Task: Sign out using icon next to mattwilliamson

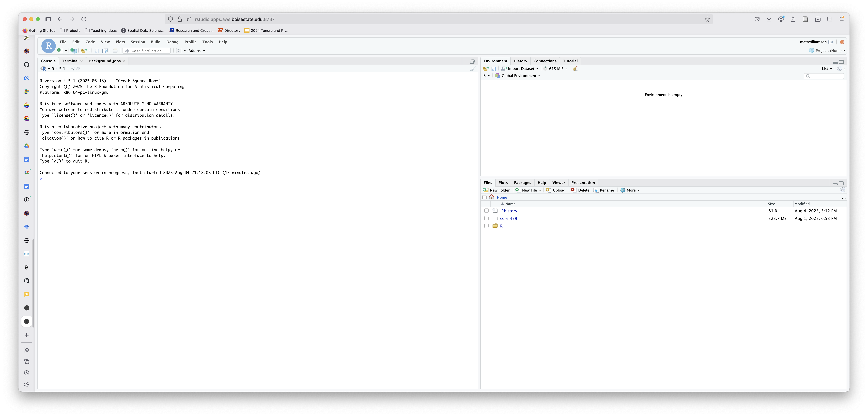Action: tap(831, 42)
